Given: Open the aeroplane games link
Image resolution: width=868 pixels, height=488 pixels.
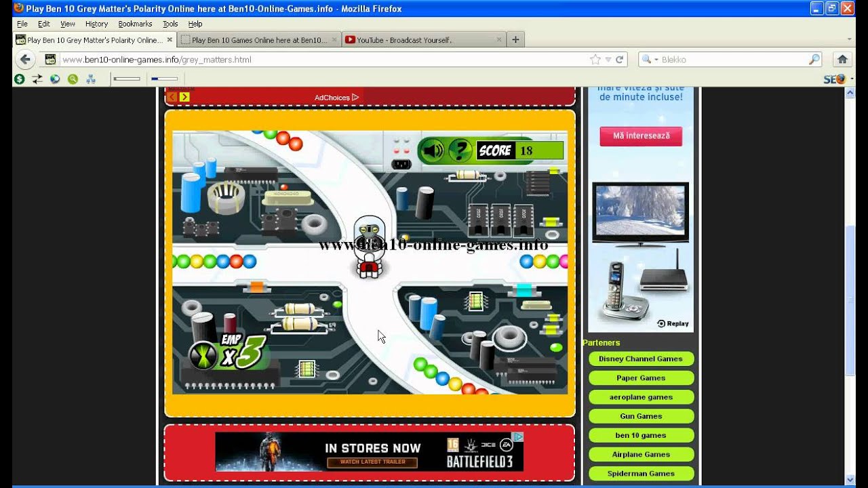Looking at the screenshot, I should click(x=641, y=397).
